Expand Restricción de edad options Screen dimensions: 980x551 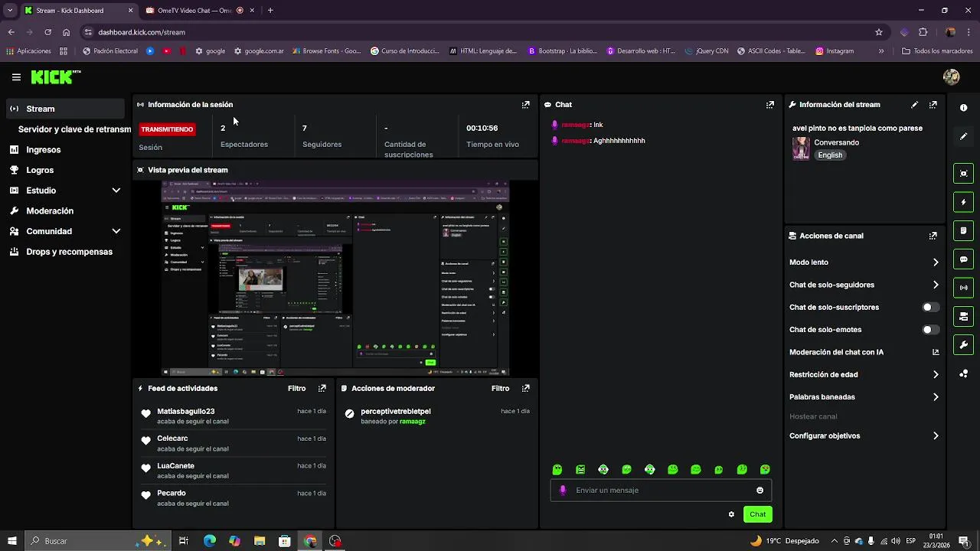pyautogui.click(x=936, y=375)
